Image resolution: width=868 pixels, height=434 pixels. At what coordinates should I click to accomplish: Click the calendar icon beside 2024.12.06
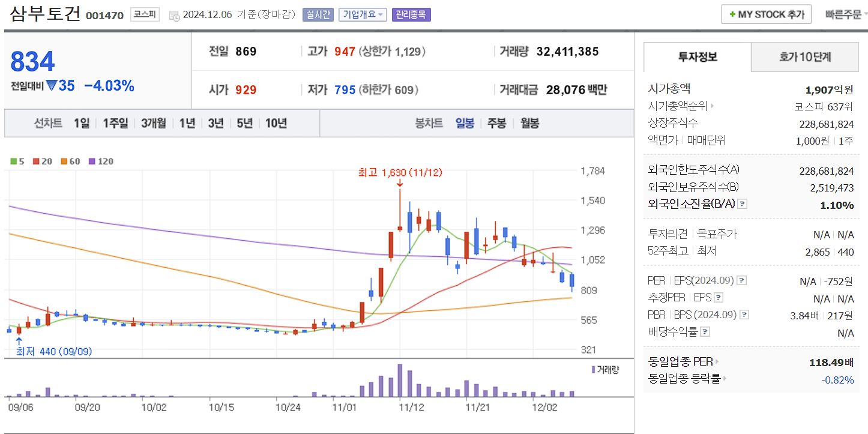pyautogui.click(x=174, y=16)
